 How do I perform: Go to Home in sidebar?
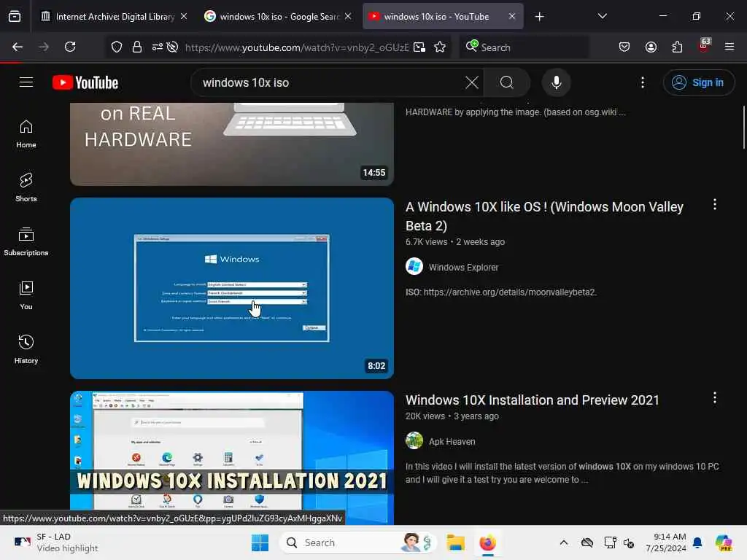(26, 134)
